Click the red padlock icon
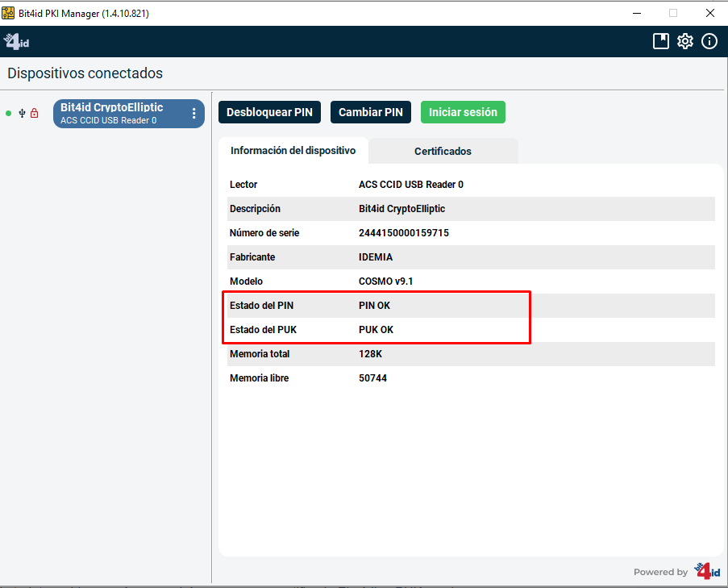This screenshot has width=728, height=588. [x=35, y=114]
